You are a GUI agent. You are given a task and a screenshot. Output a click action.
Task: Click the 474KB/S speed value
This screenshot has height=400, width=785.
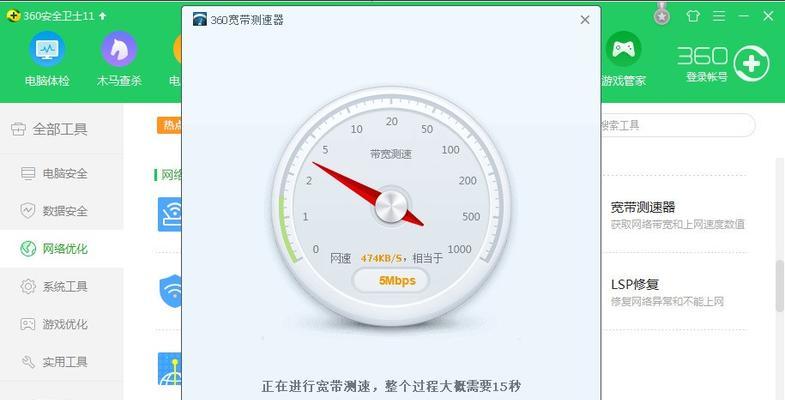point(381,258)
